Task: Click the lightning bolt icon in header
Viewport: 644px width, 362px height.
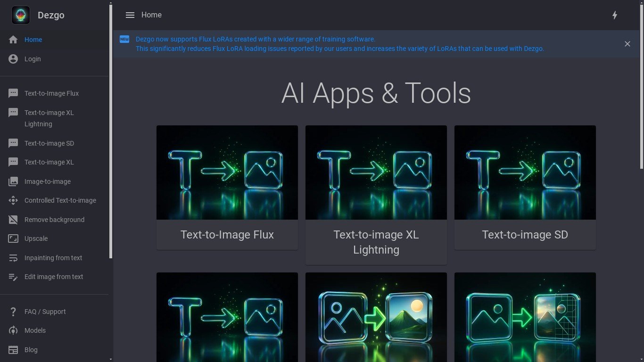Action: (x=615, y=15)
